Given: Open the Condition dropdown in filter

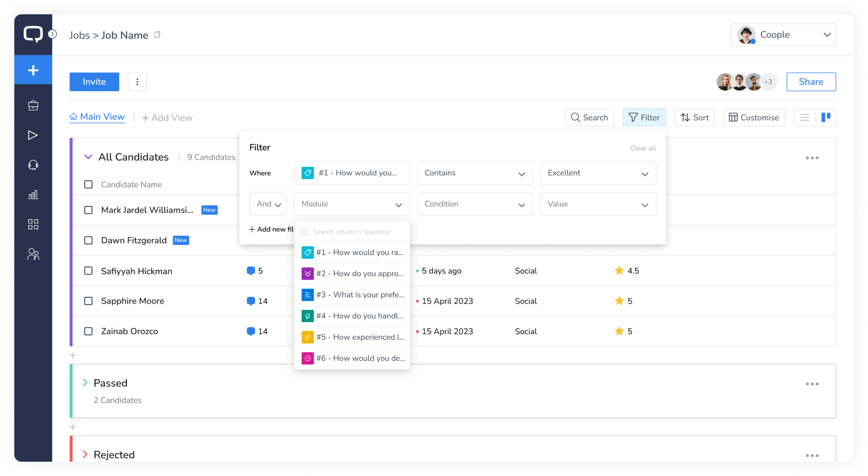Looking at the screenshot, I should (x=475, y=204).
